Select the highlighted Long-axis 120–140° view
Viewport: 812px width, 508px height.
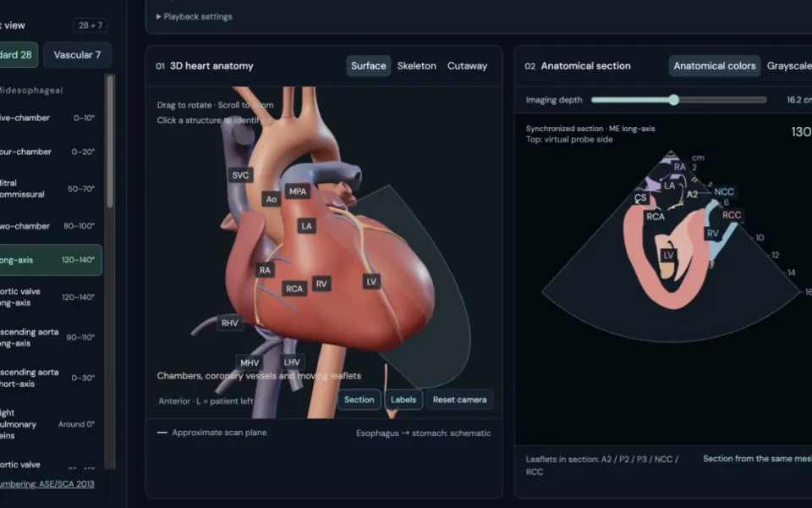[x=50, y=260]
